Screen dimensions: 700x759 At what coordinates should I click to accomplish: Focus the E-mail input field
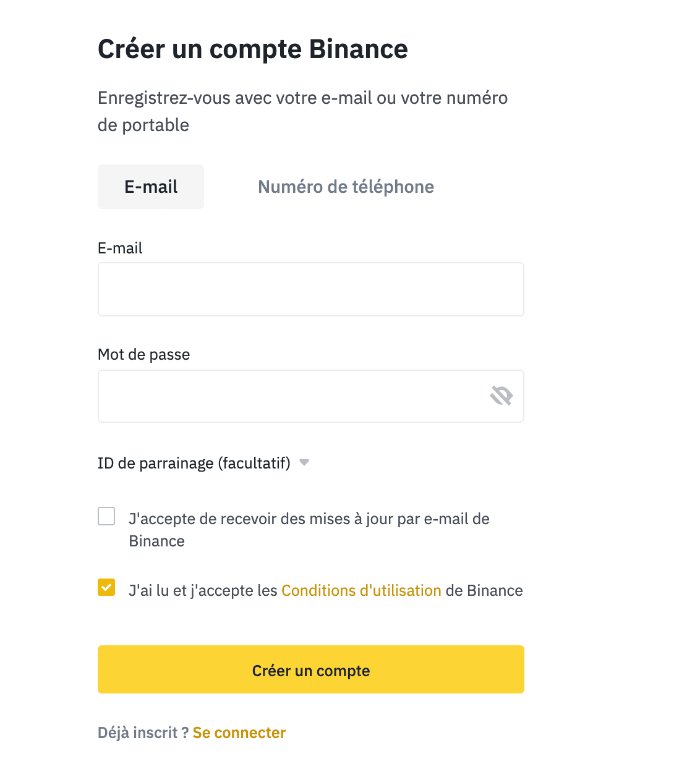(x=311, y=289)
